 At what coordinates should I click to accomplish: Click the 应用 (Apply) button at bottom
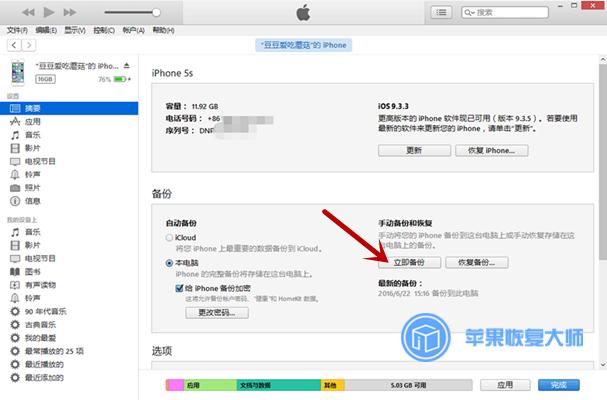pos(505,385)
